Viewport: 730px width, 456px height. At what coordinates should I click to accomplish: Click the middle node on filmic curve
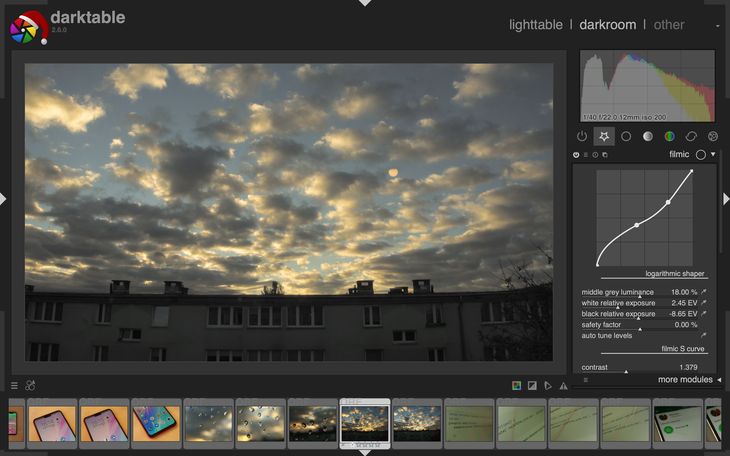637,225
